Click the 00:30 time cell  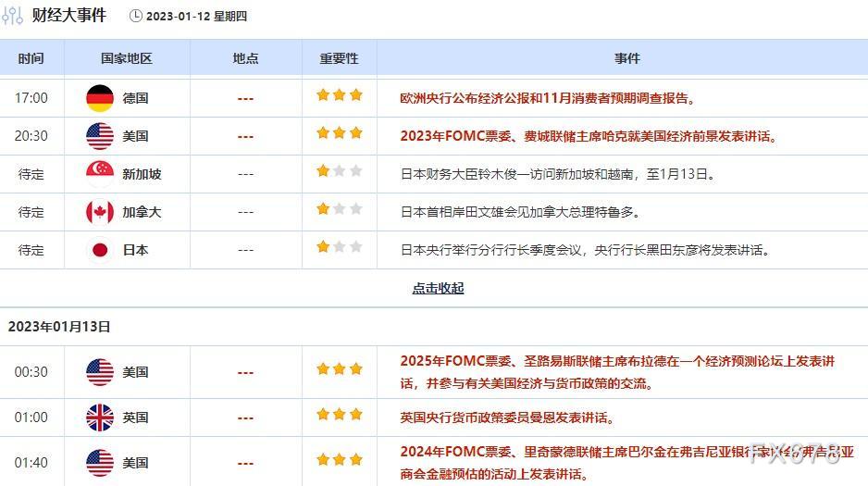pos(31,372)
